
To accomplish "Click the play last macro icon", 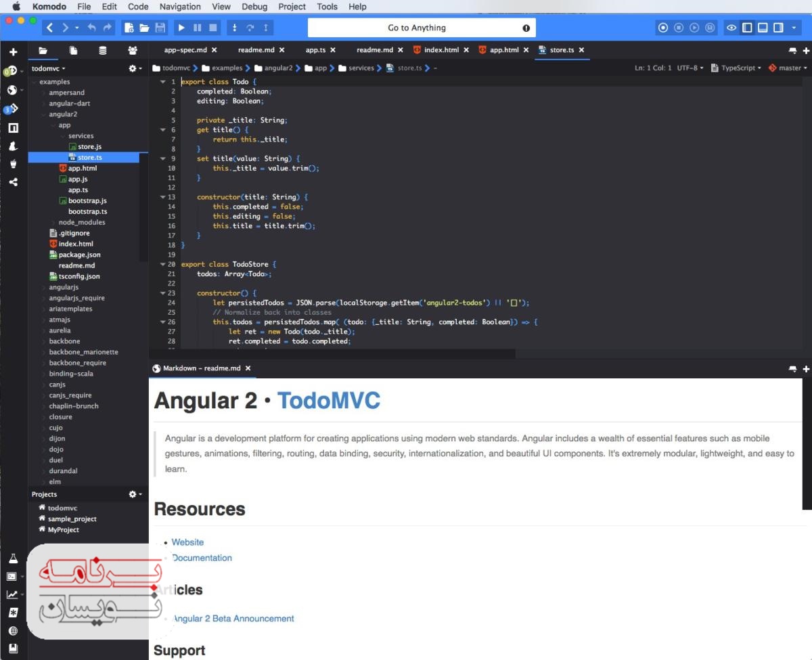I will [694, 28].
